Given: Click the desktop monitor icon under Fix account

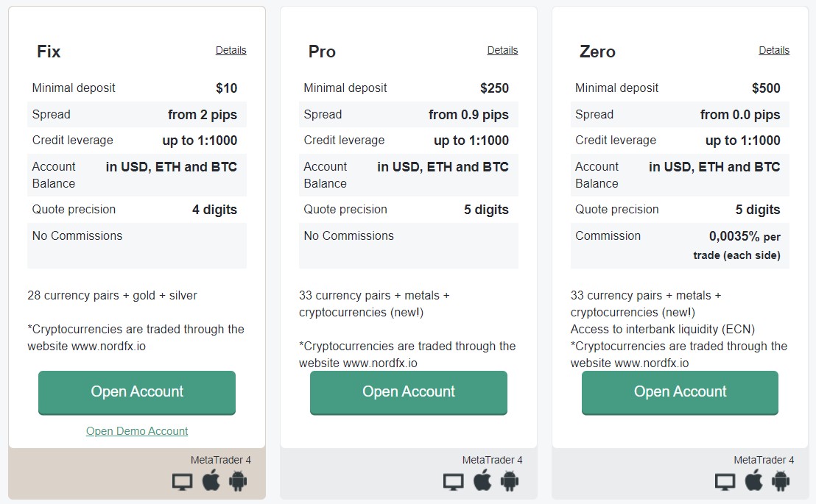Looking at the screenshot, I should [x=182, y=482].
